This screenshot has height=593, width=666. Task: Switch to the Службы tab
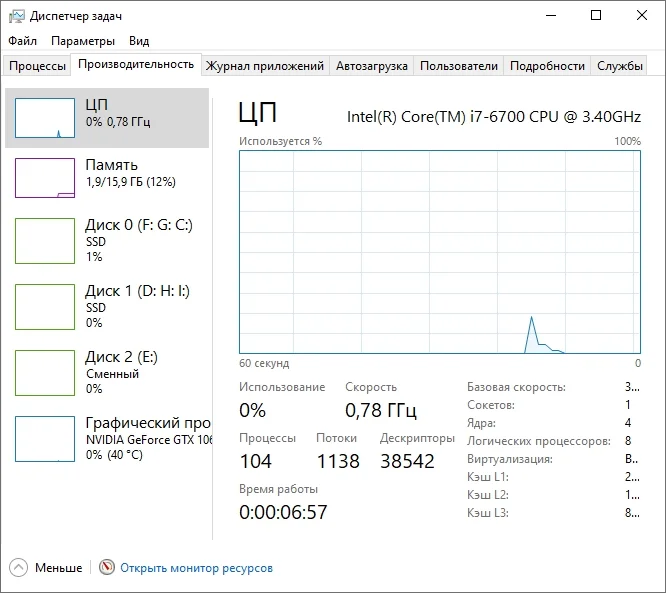point(619,66)
